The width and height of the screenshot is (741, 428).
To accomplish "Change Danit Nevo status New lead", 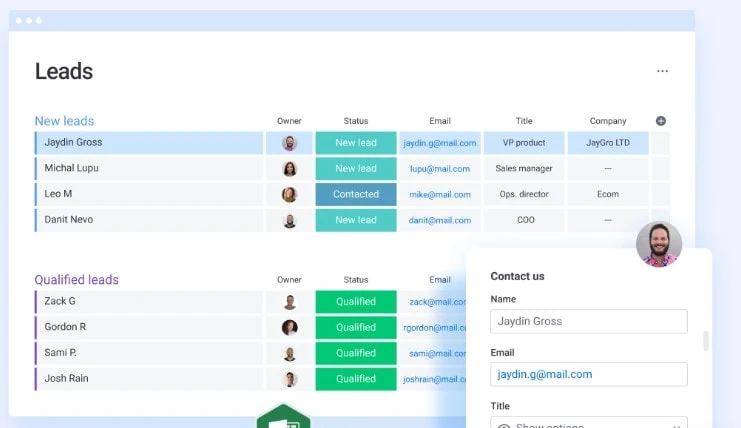I will click(356, 220).
